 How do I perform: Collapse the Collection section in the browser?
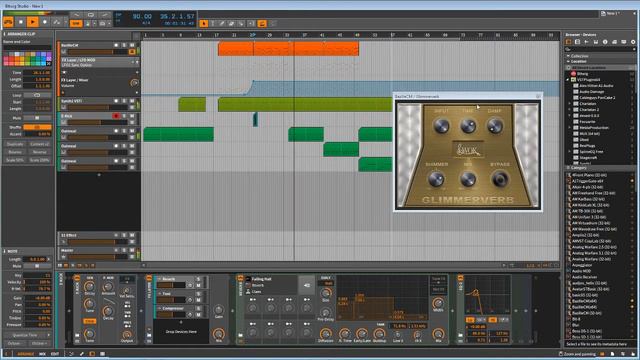pos(568,56)
